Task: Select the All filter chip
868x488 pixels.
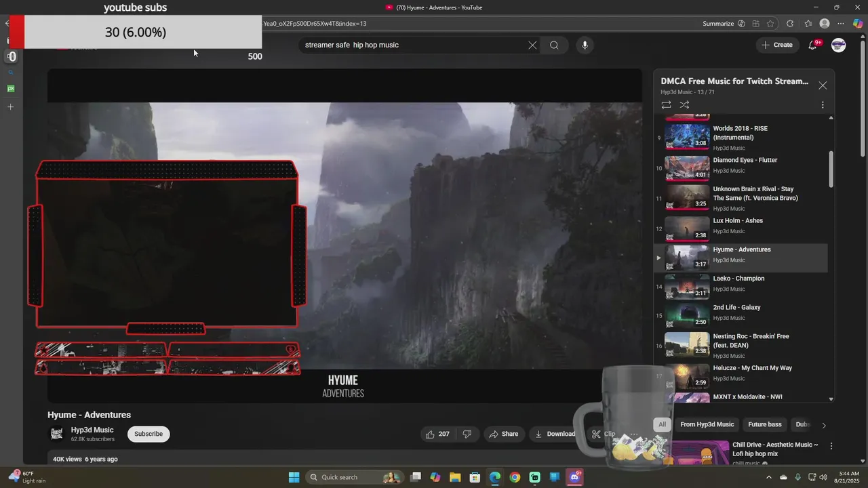Action: click(x=662, y=424)
